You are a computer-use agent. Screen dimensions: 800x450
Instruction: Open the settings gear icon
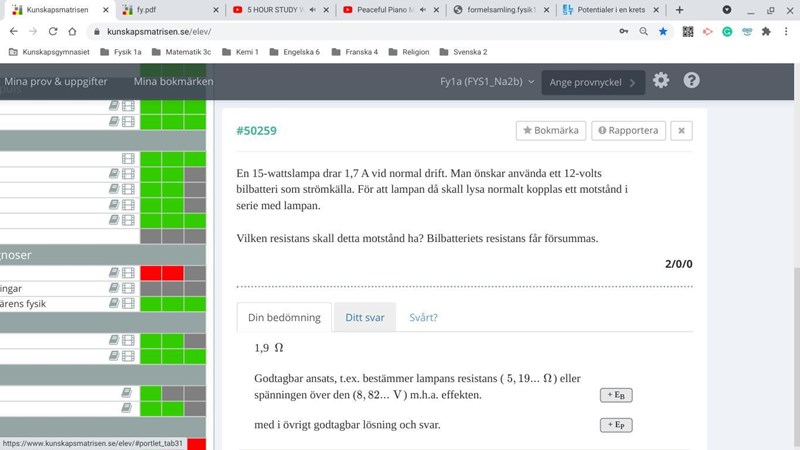661,81
